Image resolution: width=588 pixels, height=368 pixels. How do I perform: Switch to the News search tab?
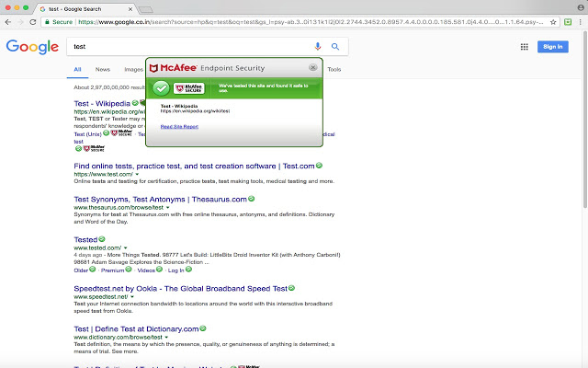103,69
